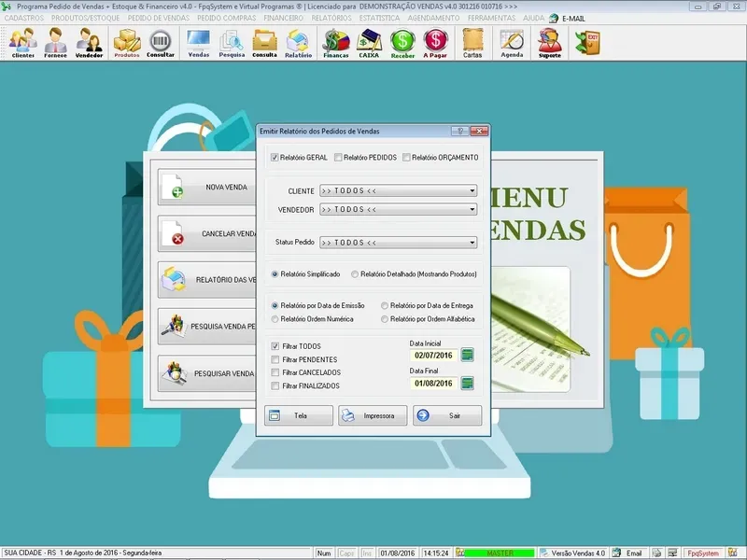The width and height of the screenshot is (747, 560).
Task: Open the A Pagar red dollar icon
Action: pos(435,43)
